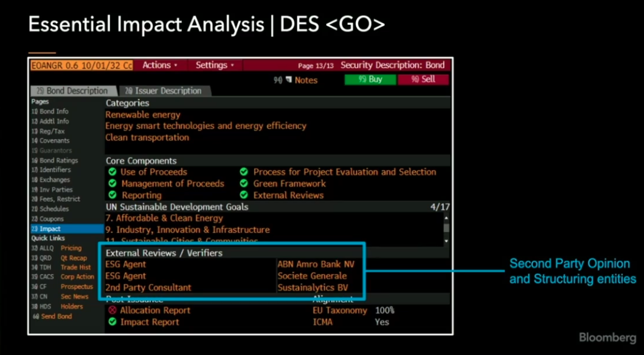Viewport: 644px width, 355px height.
Task: Click the Process for Project Evaluation check icon
Action: pyautogui.click(x=244, y=172)
